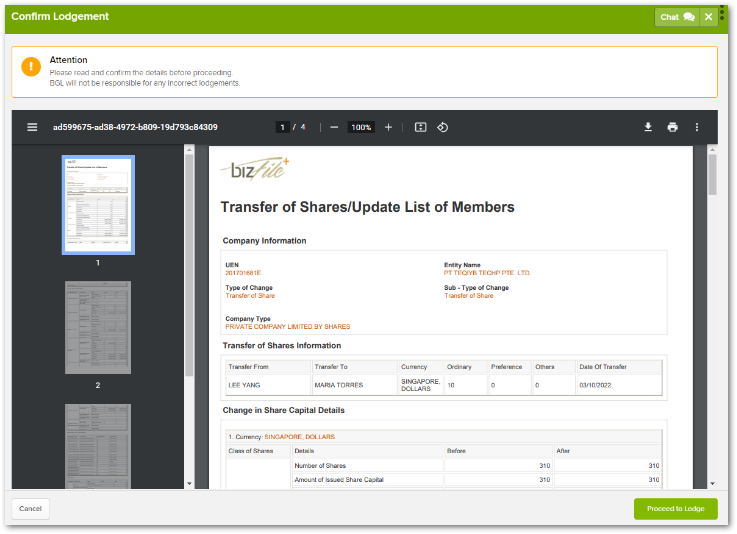Open the PDF viewer more actions menu
This screenshot has height=534, width=737.
click(697, 127)
